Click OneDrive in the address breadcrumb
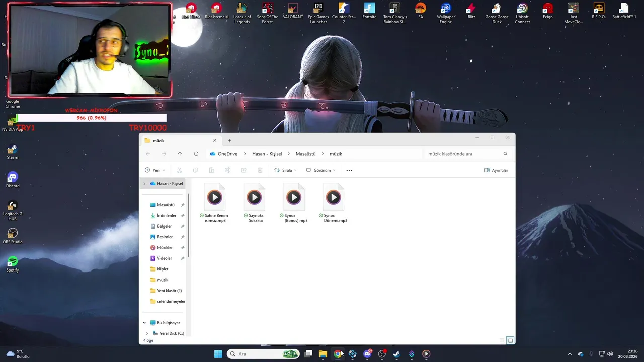The width and height of the screenshot is (644, 362). click(x=227, y=154)
